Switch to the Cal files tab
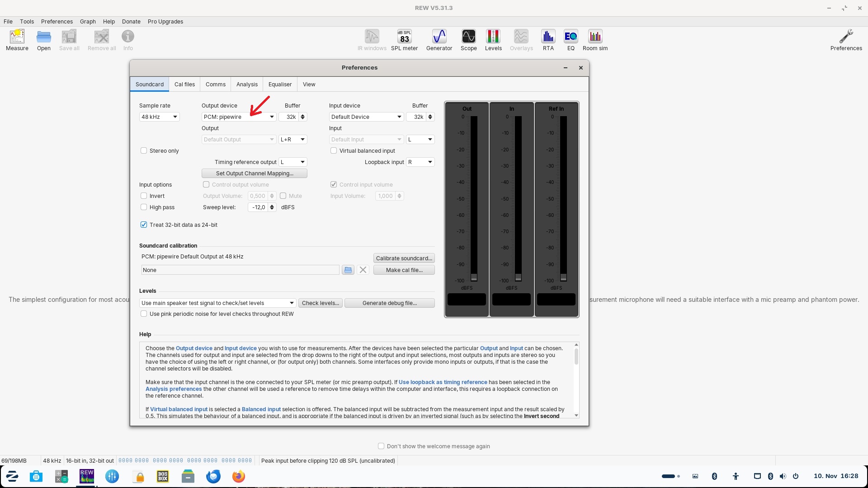This screenshot has width=868, height=488. pyautogui.click(x=184, y=84)
